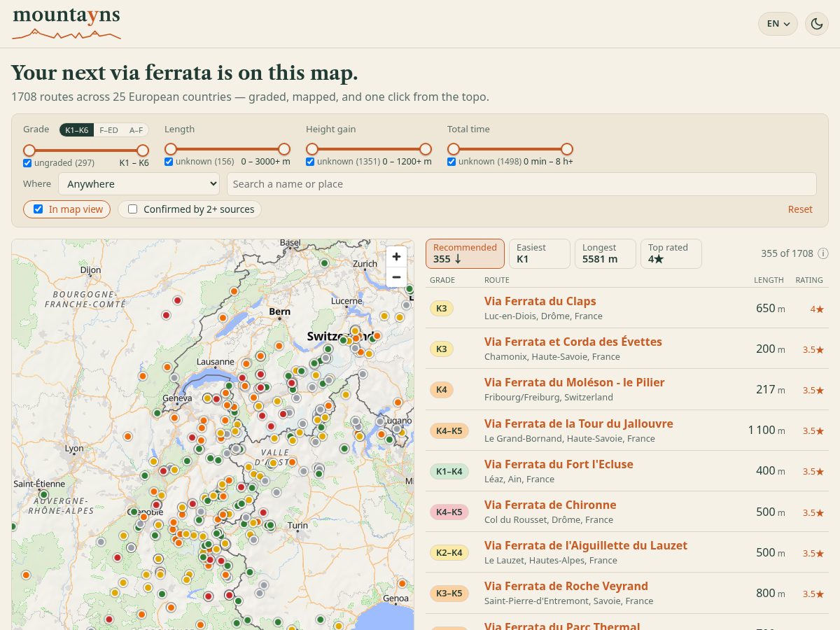Open Via Ferrata et Corda des Évettes
This screenshot has height=630, width=840.
click(573, 342)
